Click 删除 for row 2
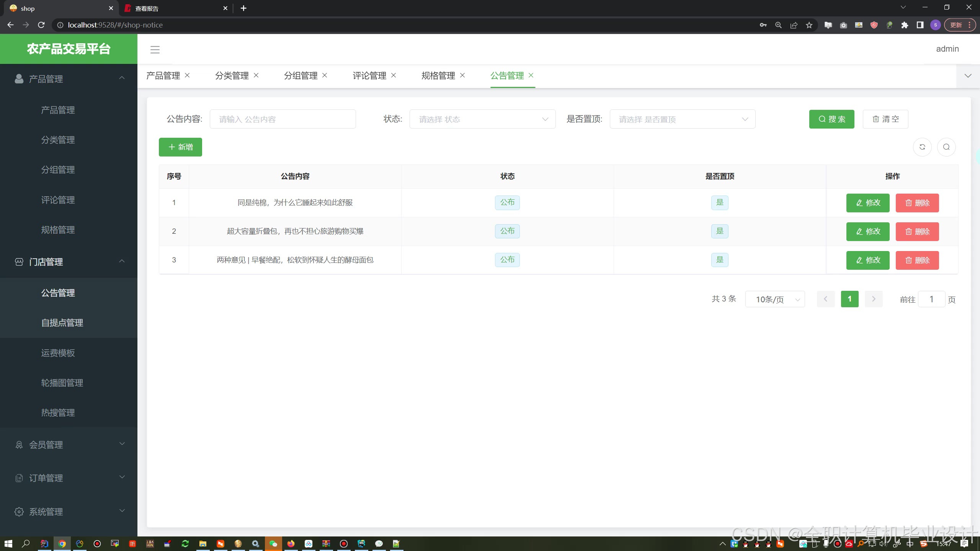Image resolution: width=980 pixels, height=551 pixels. (917, 231)
